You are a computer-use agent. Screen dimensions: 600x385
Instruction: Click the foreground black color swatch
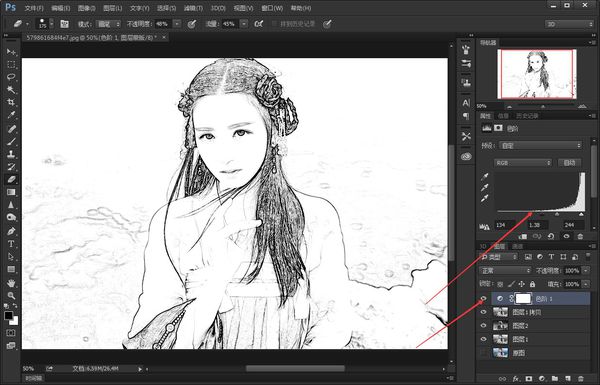point(8,316)
